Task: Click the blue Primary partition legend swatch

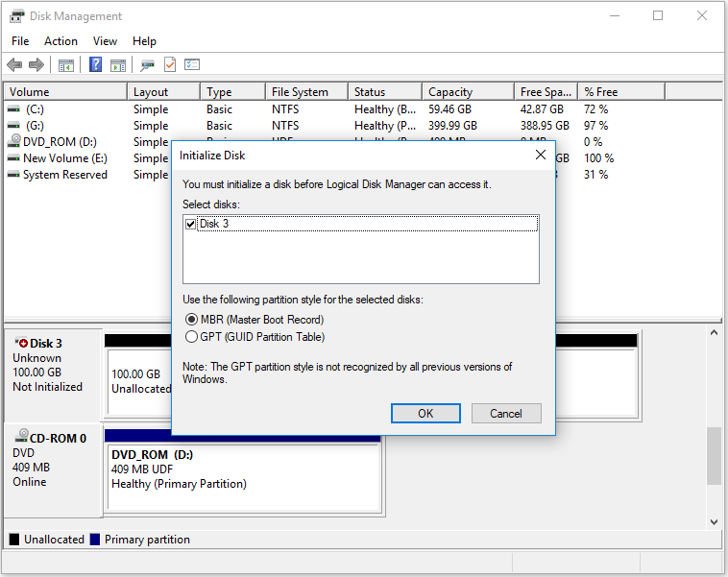Action: pos(95,540)
